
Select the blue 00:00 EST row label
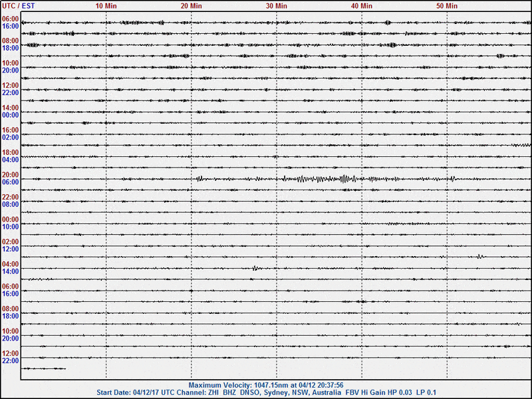pyautogui.click(x=10, y=115)
